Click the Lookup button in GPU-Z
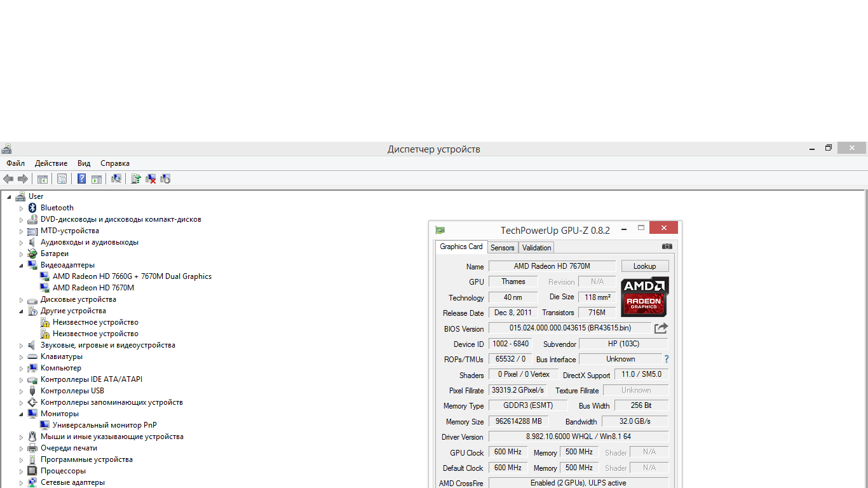The width and height of the screenshot is (868, 488). click(x=645, y=266)
